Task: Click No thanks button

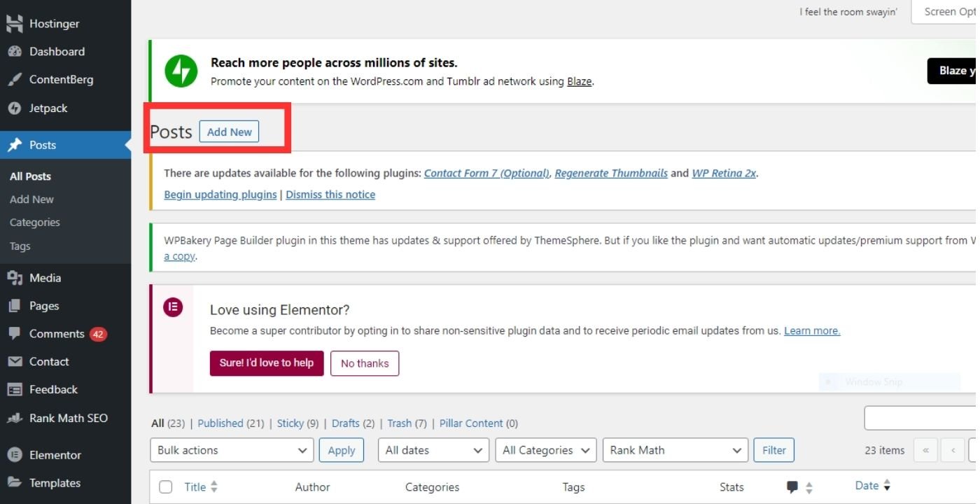Action: 365,363
